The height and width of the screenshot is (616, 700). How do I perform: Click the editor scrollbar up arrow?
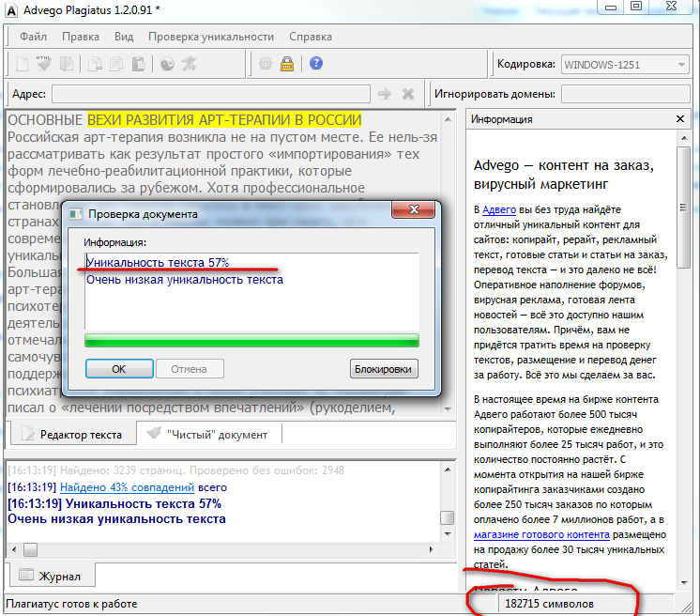click(x=448, y=119)
